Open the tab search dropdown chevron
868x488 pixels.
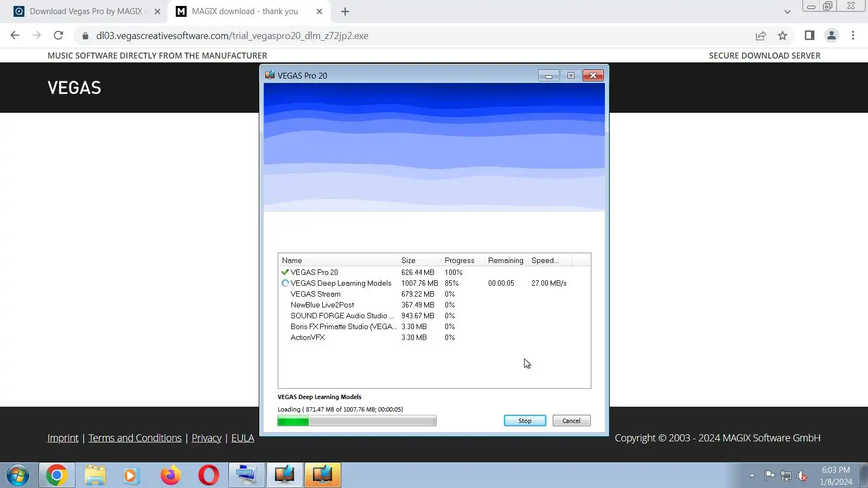pos(787,11)
